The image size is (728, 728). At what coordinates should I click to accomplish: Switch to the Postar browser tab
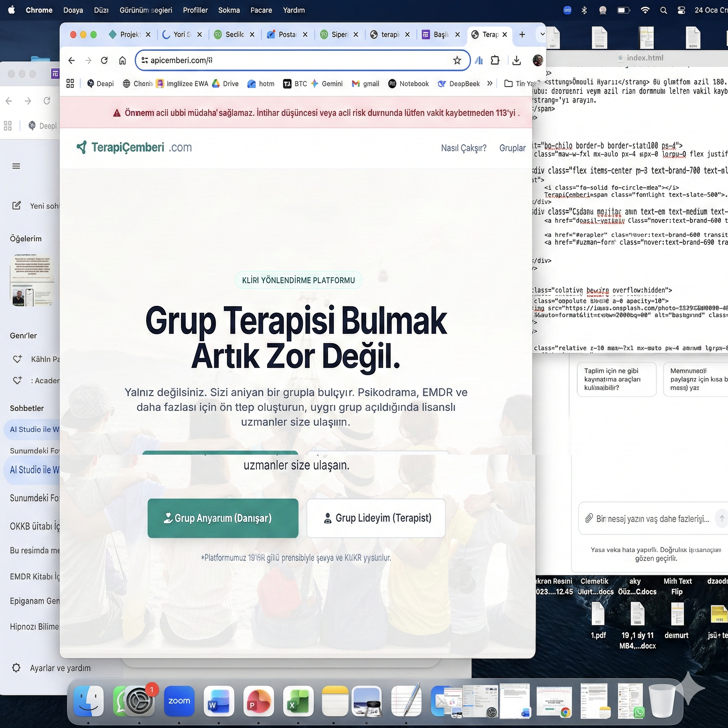point(287,35)
